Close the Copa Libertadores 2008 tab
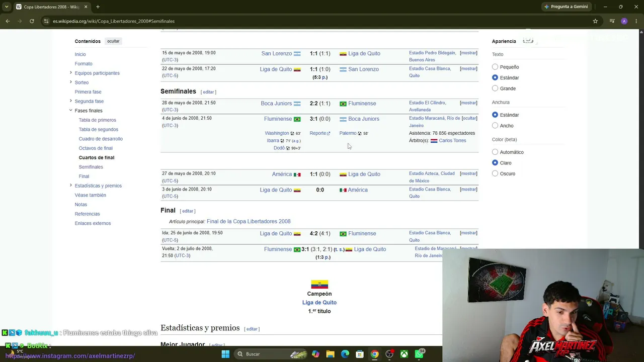Image resolution: width=644 pixels, height=362 pixels. 86,7
